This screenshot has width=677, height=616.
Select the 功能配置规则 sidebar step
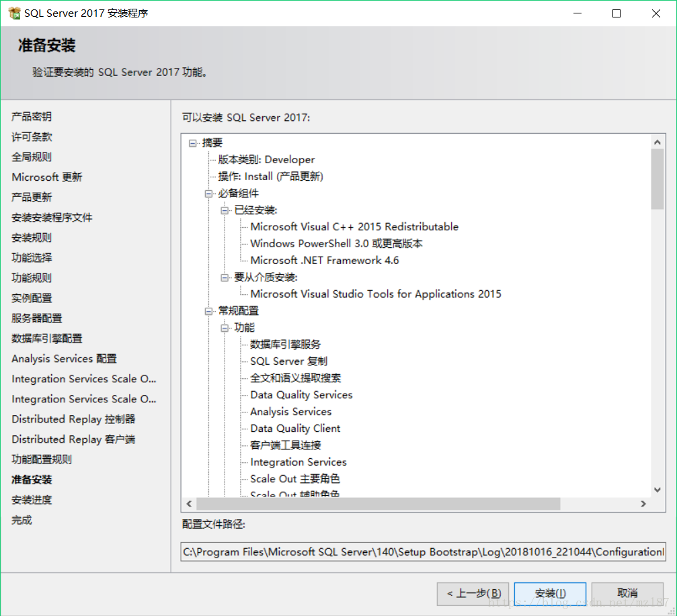[42, 459]
